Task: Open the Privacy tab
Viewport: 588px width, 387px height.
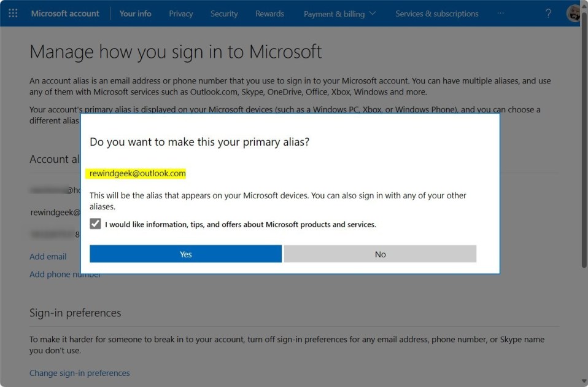Action: click(x=180, y=14)
